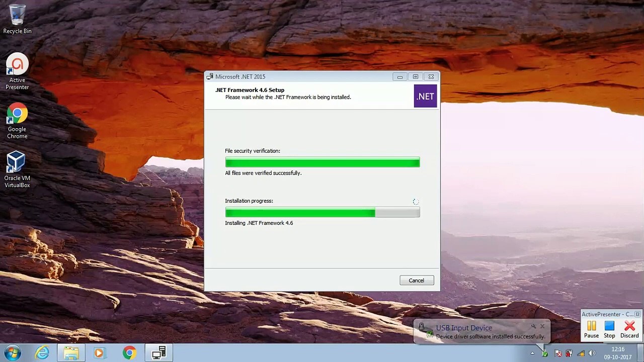This screenshot has width=644, height=362.
Task: Click the .NET logo in setup header
Action: click(425, 96)
